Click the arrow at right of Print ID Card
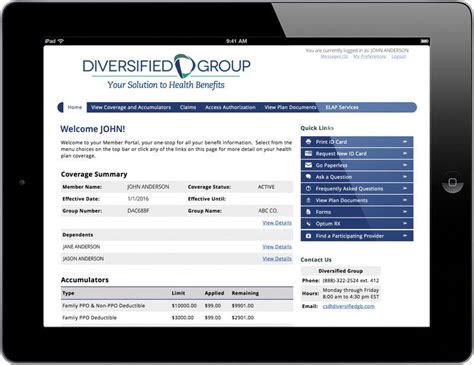The image size is (474, 365). (405, 142)
